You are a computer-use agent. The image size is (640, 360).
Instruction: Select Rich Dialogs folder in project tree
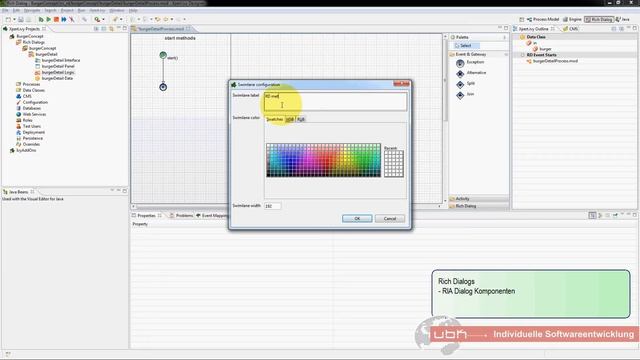point(34,42)
